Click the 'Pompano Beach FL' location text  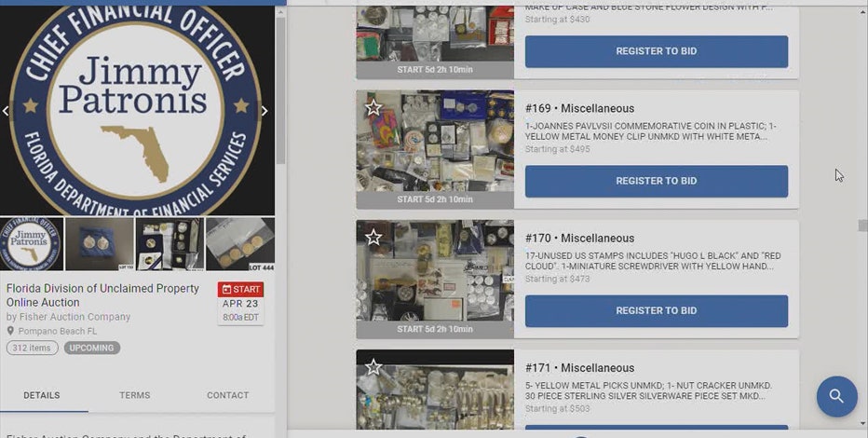click(58, 331)
